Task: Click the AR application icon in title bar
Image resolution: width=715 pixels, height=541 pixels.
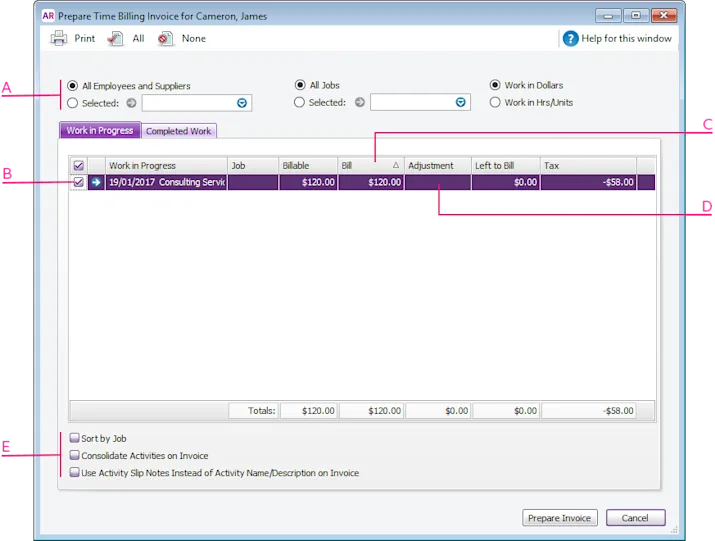Action: (48, 16)
